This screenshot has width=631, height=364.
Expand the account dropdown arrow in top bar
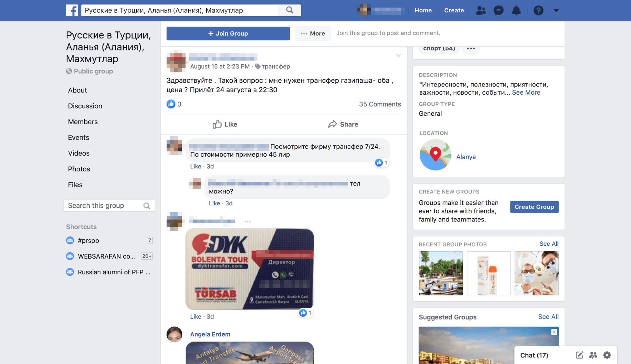pos(556,10)
